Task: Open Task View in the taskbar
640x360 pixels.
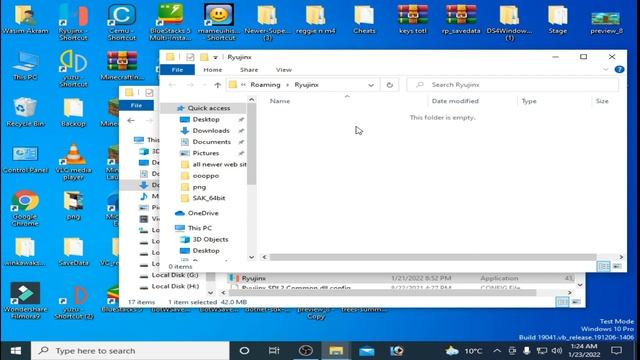Action: [x=274, y=351]
